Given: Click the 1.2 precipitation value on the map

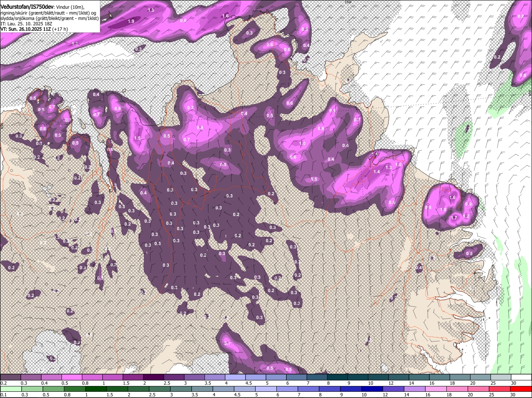Looking at the screenshot, I should 466,216.
